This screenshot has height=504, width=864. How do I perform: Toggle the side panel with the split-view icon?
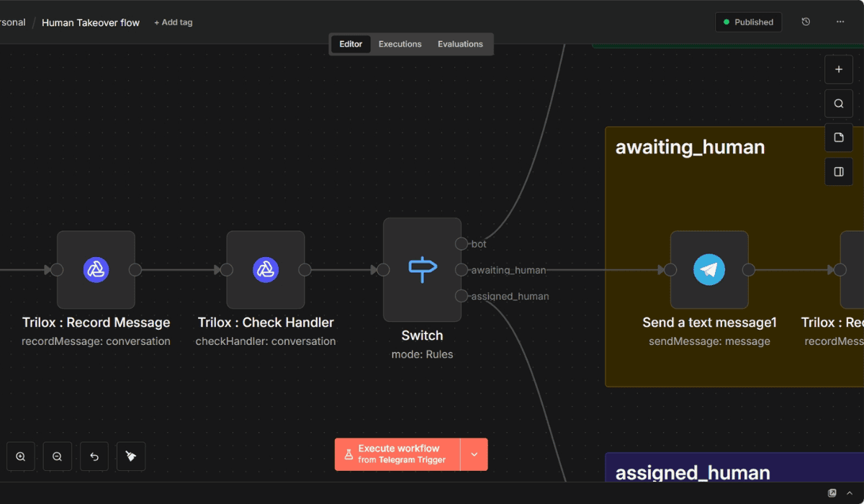[838, 171]
